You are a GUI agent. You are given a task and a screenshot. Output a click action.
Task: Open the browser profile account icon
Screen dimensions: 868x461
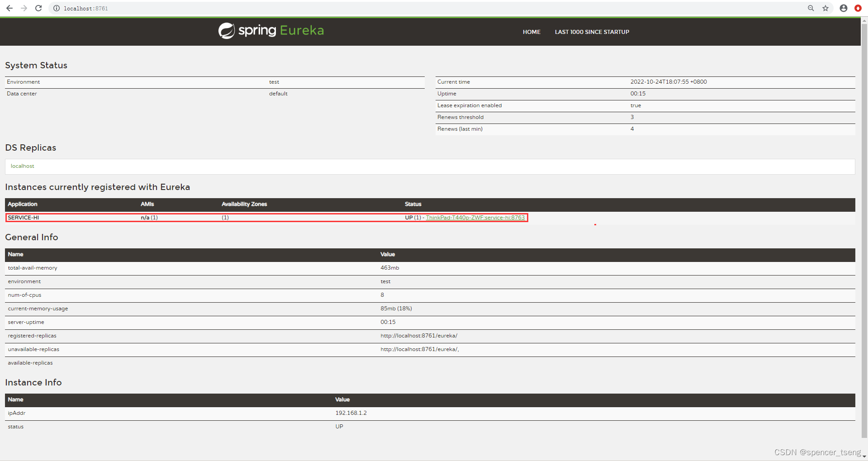pyautogui.click(x=843, y=8)
